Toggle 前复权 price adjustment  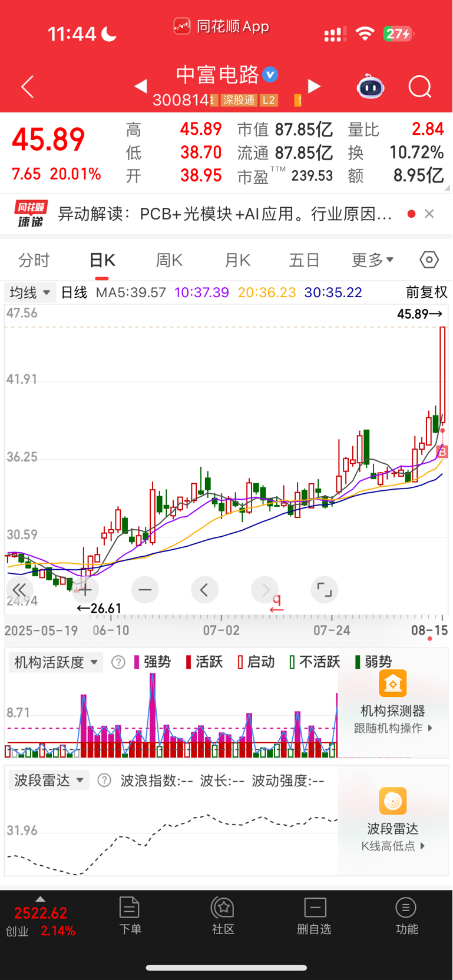426,293
